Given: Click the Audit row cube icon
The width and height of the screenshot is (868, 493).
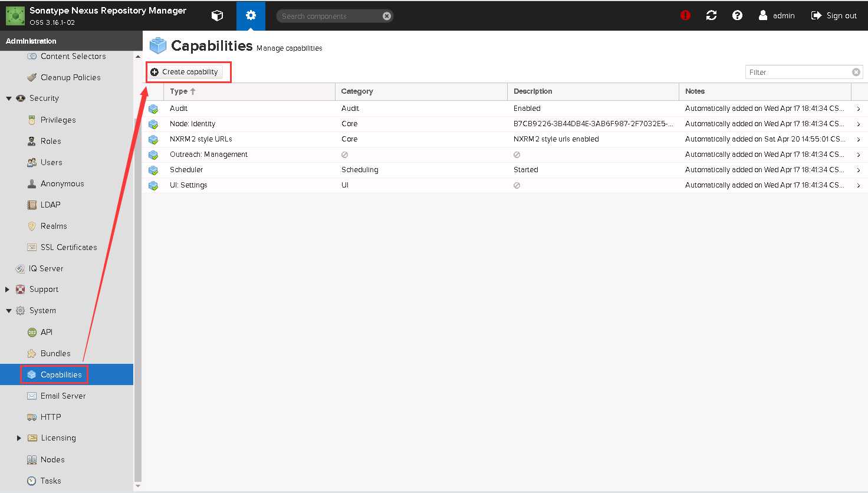Looking at the screenshot, I should point(153,109).
